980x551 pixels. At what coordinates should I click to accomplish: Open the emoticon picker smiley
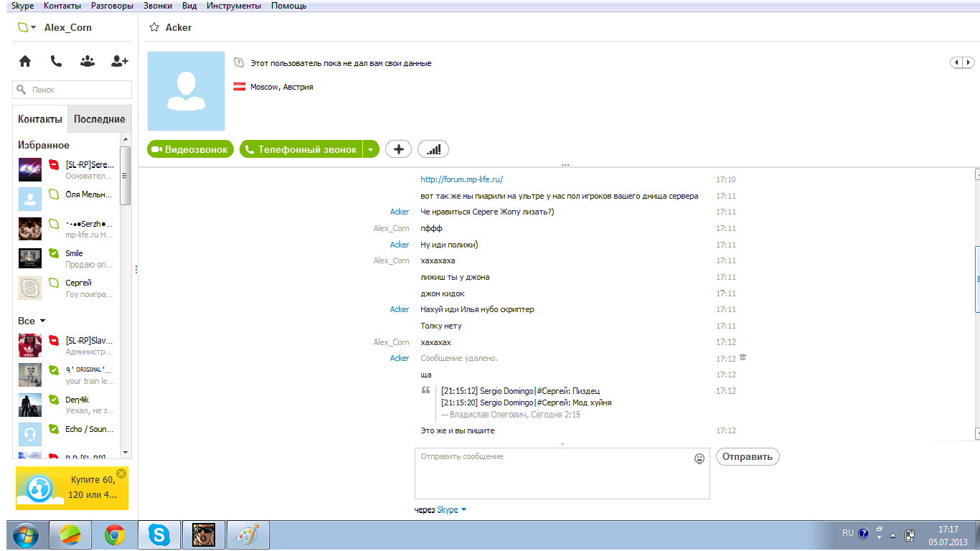pyautogui.click(x=699, y=458)
